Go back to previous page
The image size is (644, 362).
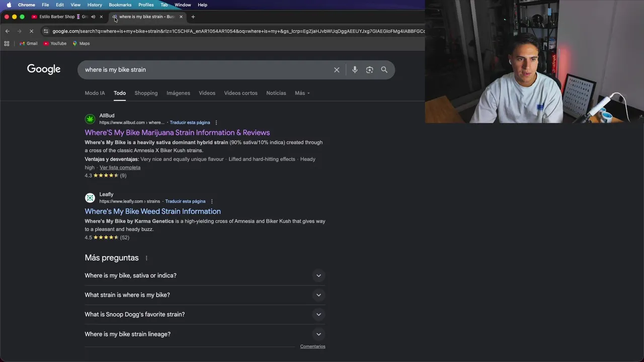(7, 31)
